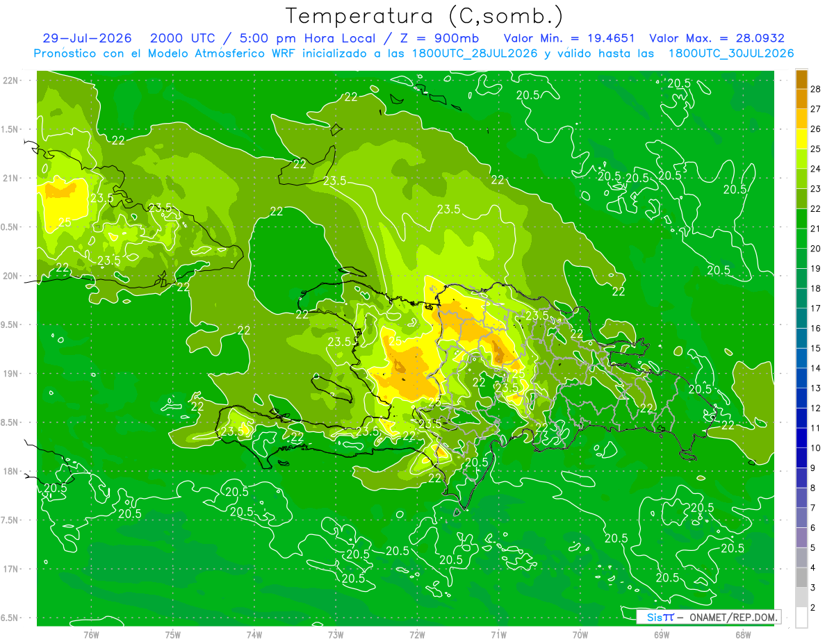Viewport: 834px width, 644px height.
Task: Click the '1800UTC_30JUL2026' valid-until timestamp
Action: point(731,53)
